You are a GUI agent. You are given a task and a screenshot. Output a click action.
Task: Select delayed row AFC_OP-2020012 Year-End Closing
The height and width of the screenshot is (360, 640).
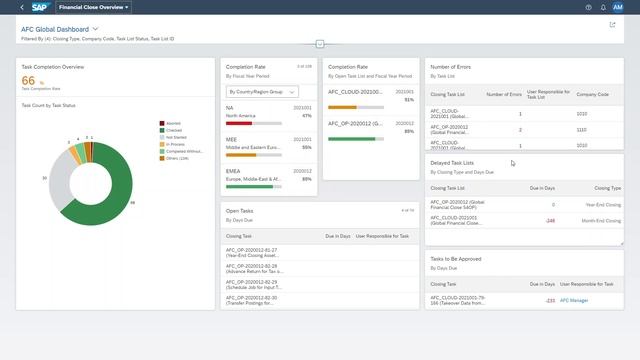[524, 204]
